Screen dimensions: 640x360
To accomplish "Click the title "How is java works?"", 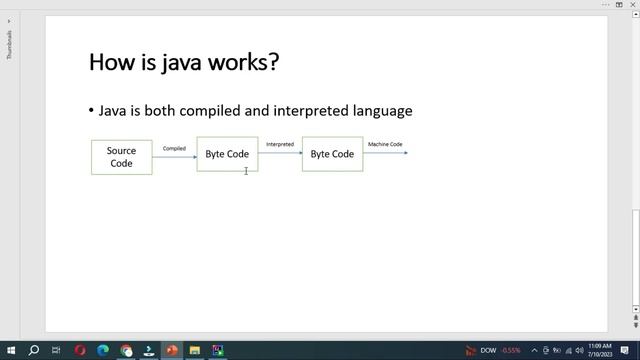I will point(184,62).
